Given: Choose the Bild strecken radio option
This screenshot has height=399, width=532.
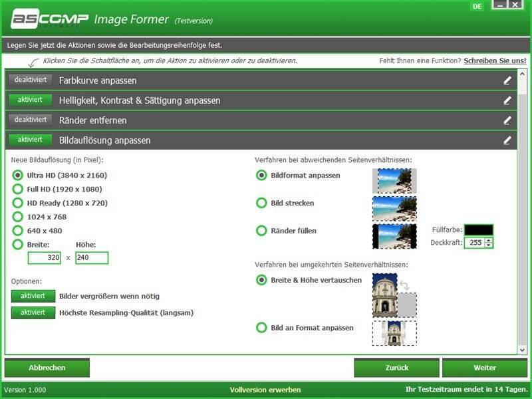Looking at the screenshot, I should pyautogui.click(x=262, y=203).
